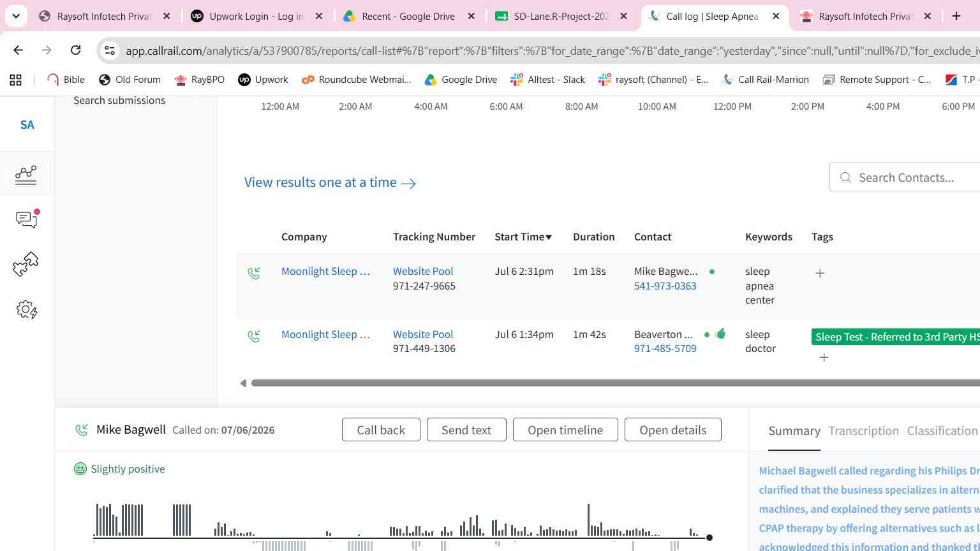Click the Open timeline button

pos(565,430)
